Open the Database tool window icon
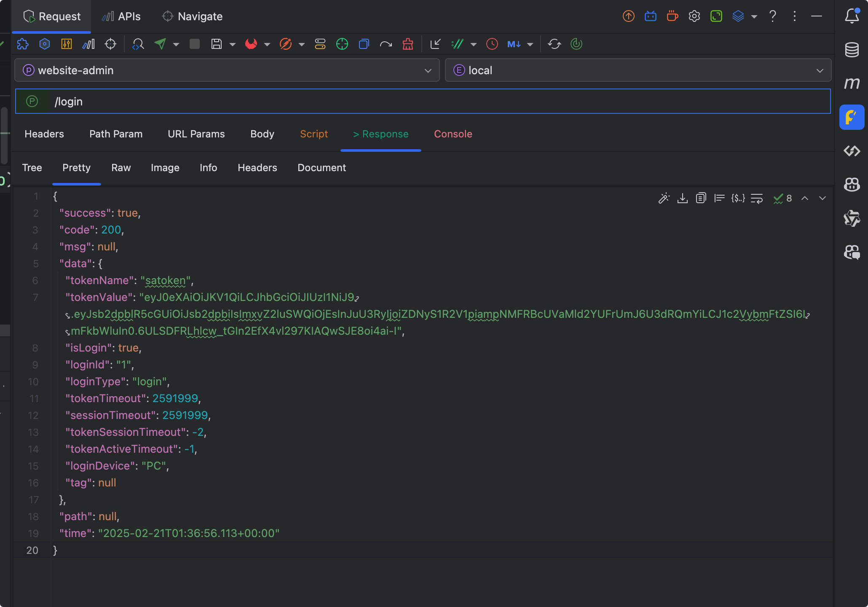The height and width of the screenshot is (607, 868). pos(852,50)
